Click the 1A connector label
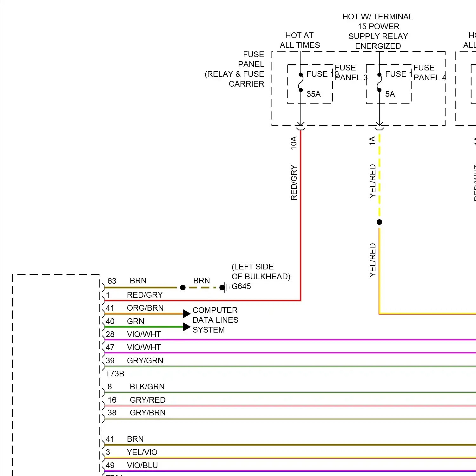Image resolution: width=476 pixels, height=476 pixels. (372, 141)
